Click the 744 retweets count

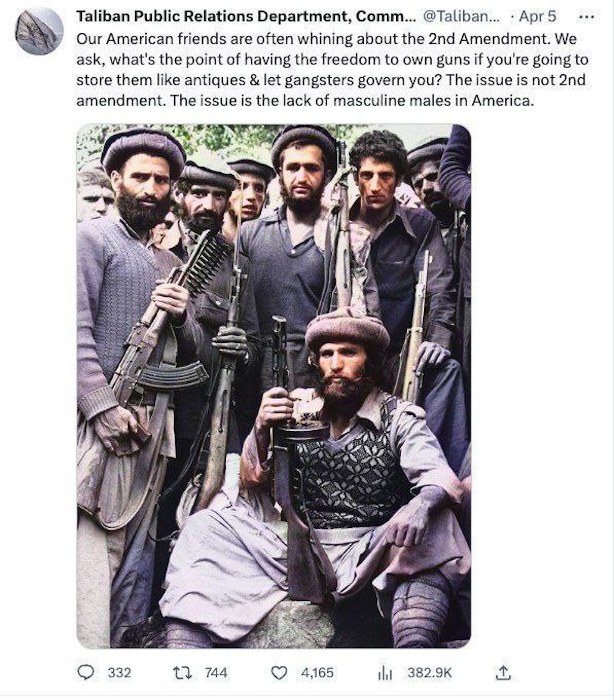216,673
